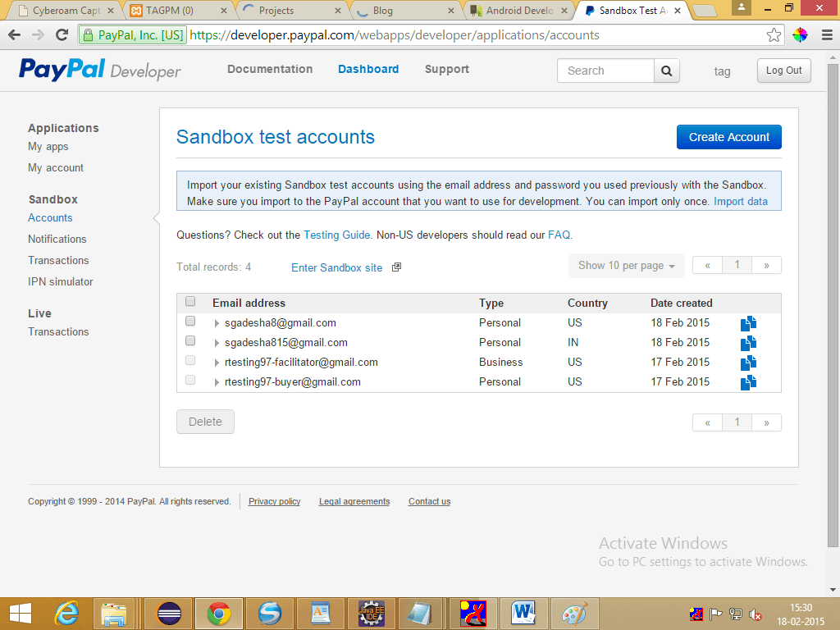Open File Explorer from the taskbar
Viewport: 840px width, 630px height.
113,614
